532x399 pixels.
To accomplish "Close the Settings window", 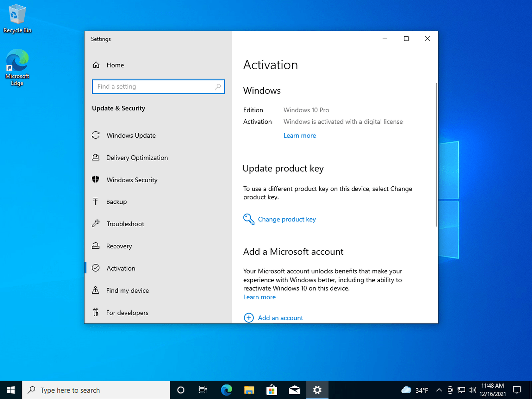I will pyautogui.click(x=427, y=39).
